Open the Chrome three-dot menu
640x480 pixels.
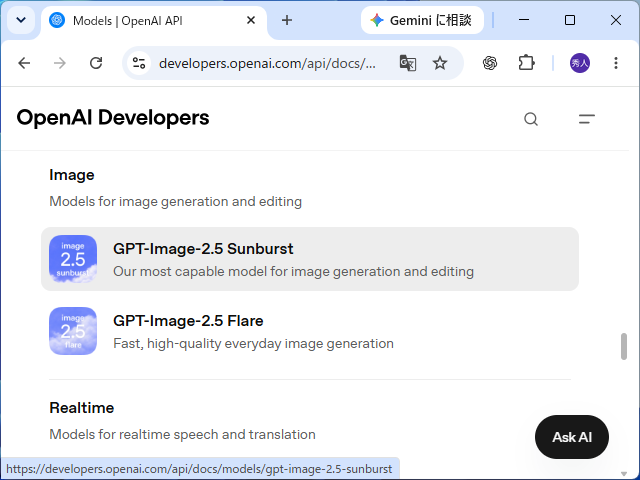pos(616,63)
